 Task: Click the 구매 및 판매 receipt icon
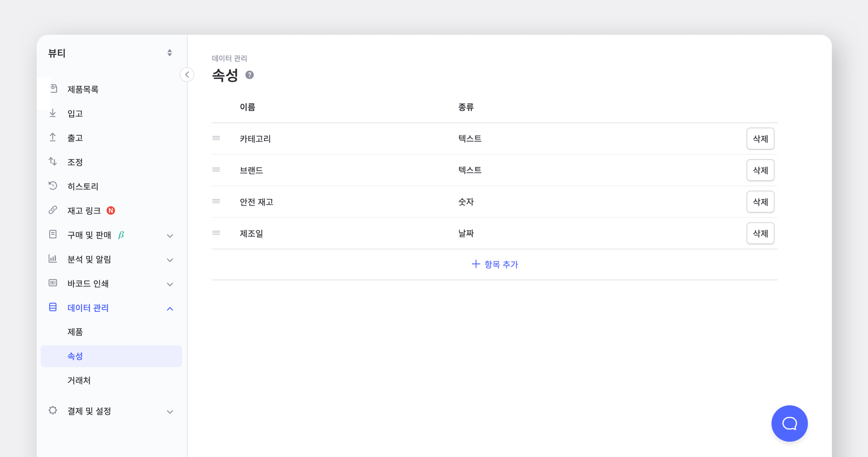click(53, 234)
